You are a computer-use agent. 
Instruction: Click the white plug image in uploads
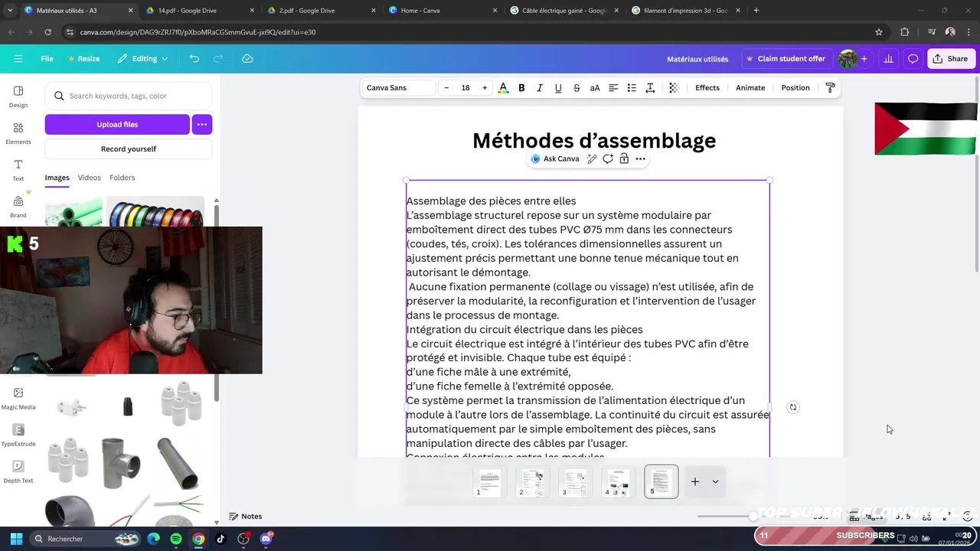coord(73,406)
